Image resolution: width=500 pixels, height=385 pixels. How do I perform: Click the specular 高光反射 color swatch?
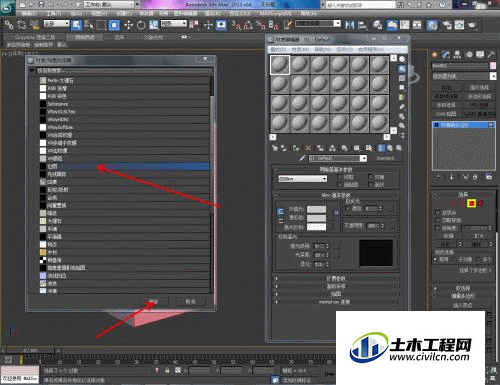click(316, 227)
